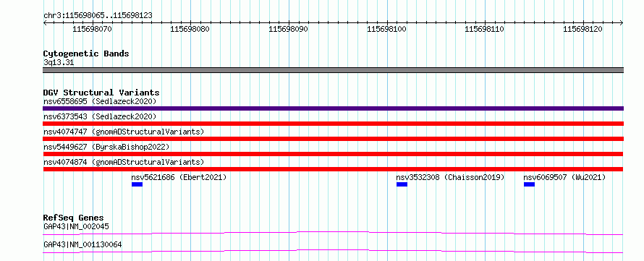The image size is (644, 261).
Task: Click the GAP43|NM_001130064 gene label
Action: click(82, 245)
